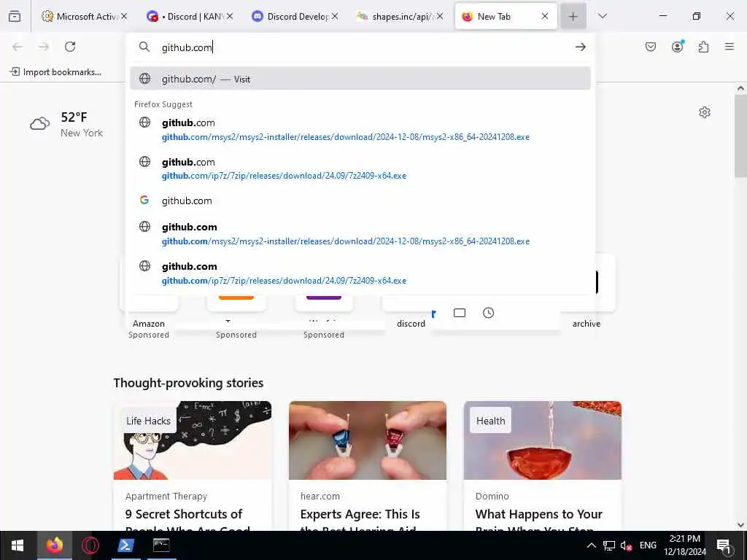Screen dimensions: 747x560
Task: Open the Domino Health story image
Action: 543,440
